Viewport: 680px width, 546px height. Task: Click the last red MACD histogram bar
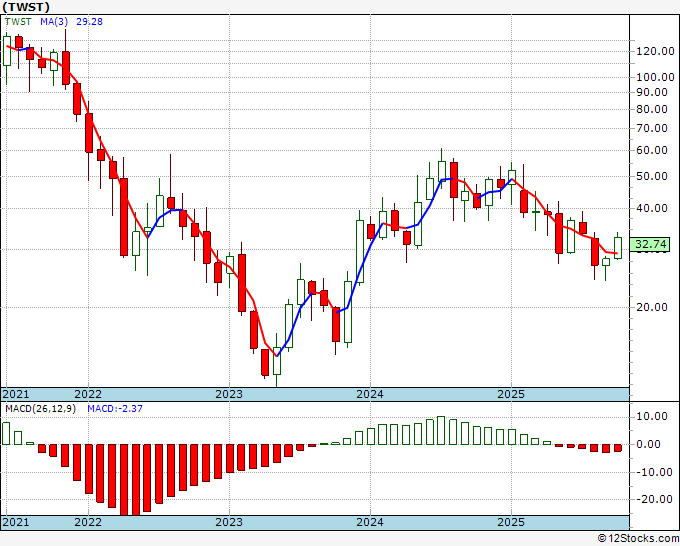click(x=618, y=448)
